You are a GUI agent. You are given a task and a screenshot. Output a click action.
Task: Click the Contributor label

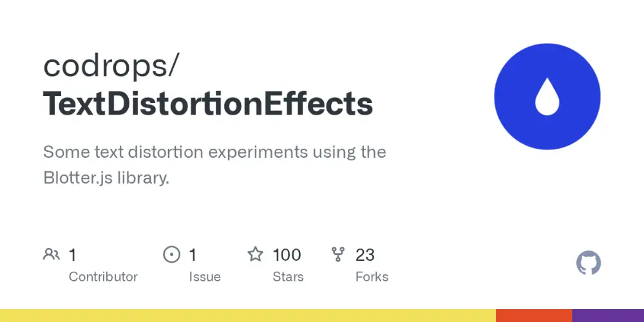pyautogui.click(x=103, y=277)
